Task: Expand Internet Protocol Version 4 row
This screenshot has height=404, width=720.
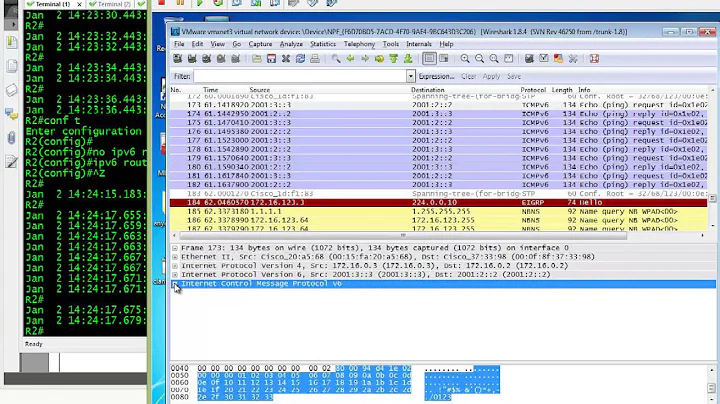Action: tap(175, 266)
